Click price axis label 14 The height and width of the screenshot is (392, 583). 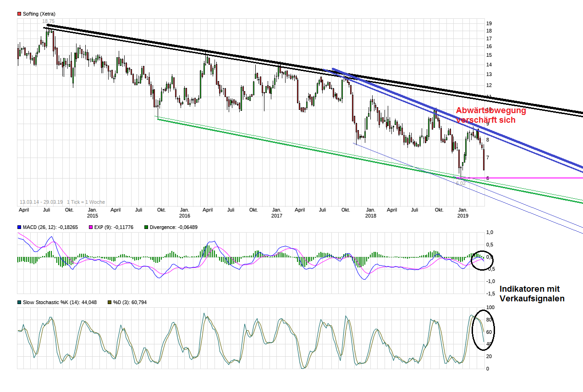click(489, 65)
